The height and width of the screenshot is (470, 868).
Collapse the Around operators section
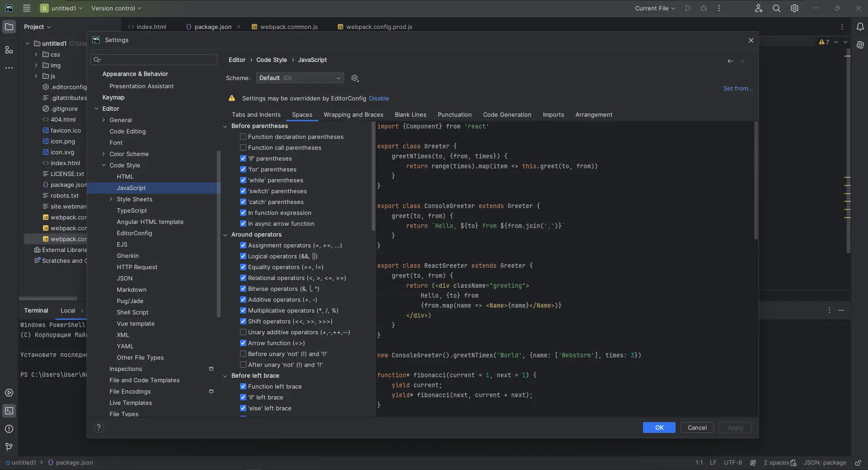point(225,235)
